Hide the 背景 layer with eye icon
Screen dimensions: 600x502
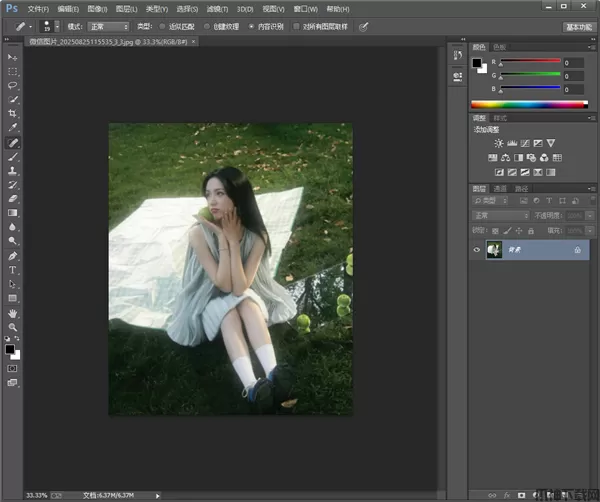(x=476, y=251)
